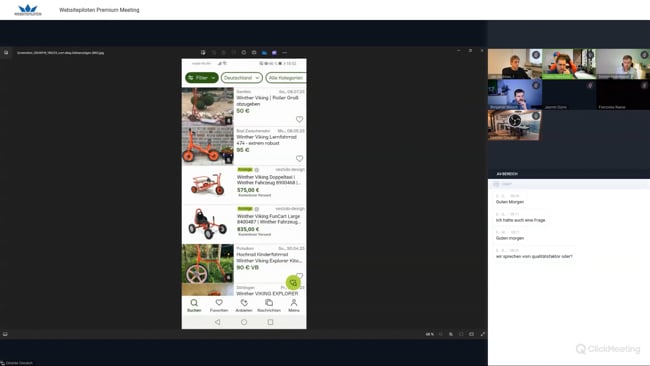This screenshot has width=650, height=366.
Task: Click the minimize button of image viewer
Action: coord(459,51)
